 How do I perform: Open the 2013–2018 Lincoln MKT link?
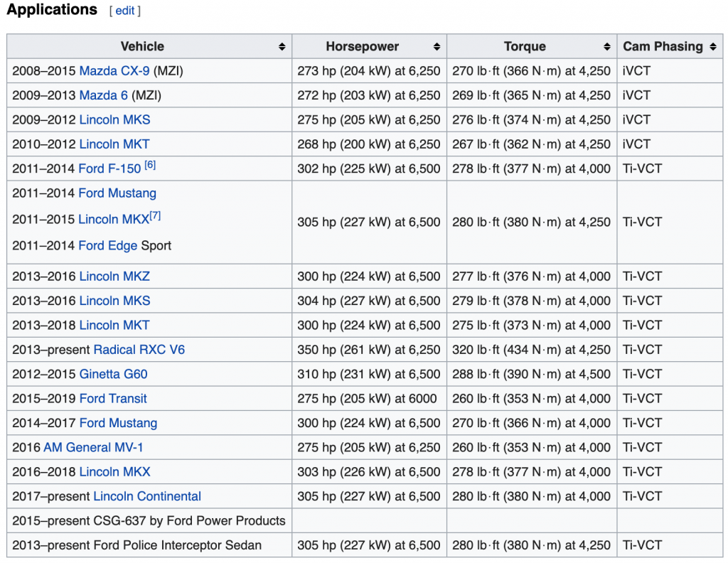click(114, 326)
